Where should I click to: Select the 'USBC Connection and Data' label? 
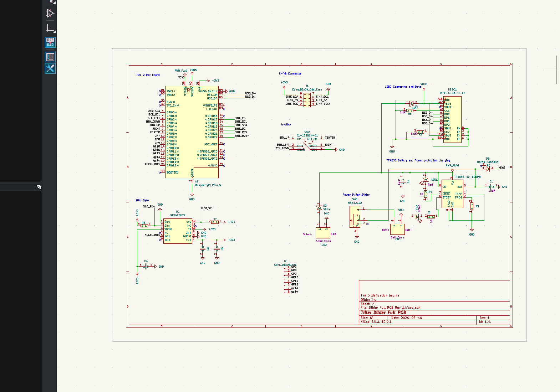[402, 87]
